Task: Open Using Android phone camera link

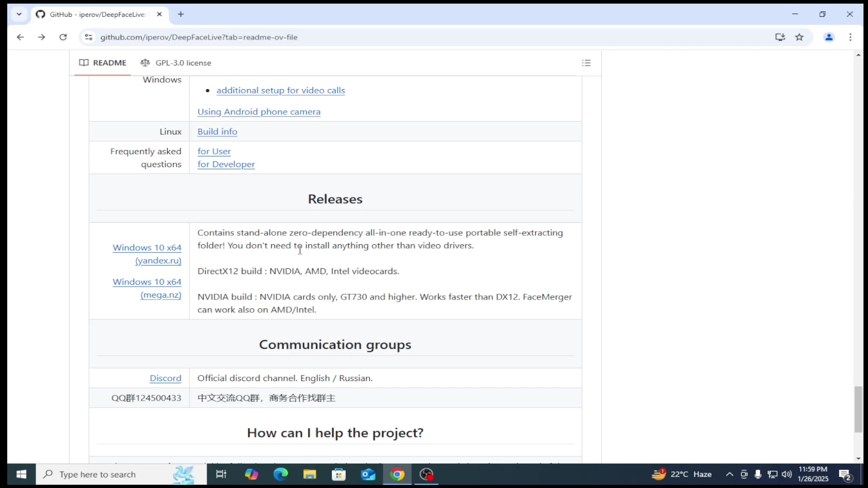Action: point(259,112)
